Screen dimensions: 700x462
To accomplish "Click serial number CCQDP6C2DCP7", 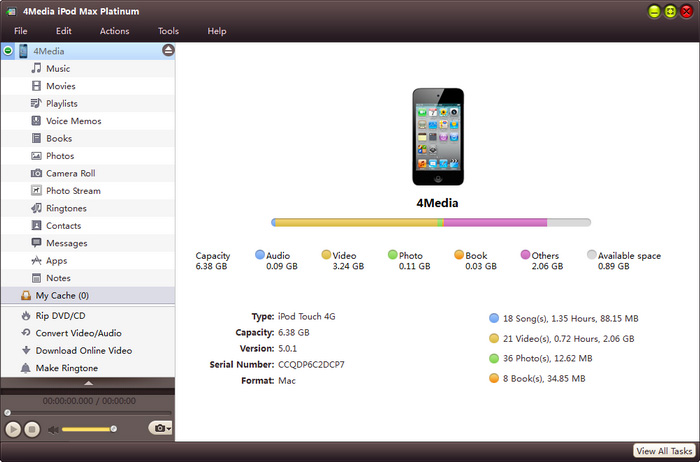I will point(311,364).
